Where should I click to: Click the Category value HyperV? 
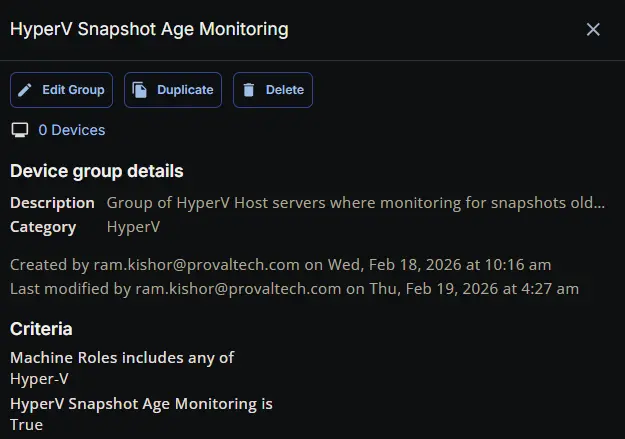tap(133, 227)
